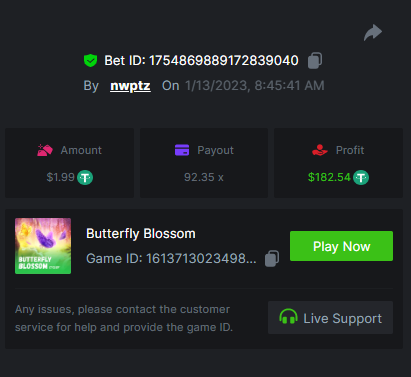Click the truncated Game ID text
The height and width of the screenshot is (377, 411).
click(171, 259)
